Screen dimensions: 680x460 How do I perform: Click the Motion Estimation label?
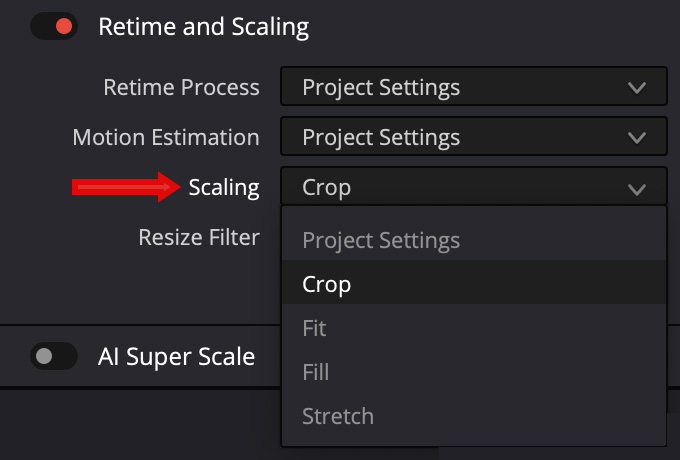166,137
